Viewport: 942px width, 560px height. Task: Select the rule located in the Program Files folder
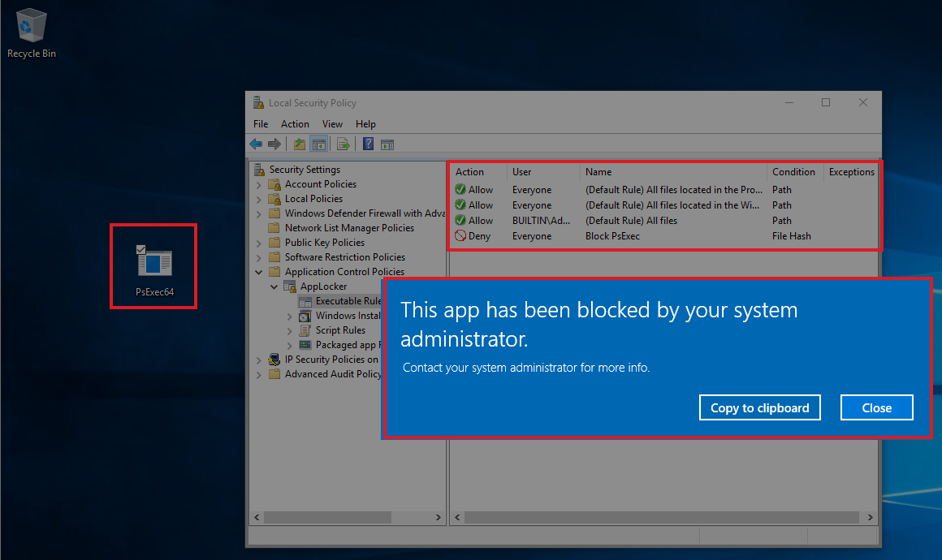coord(674,190)
